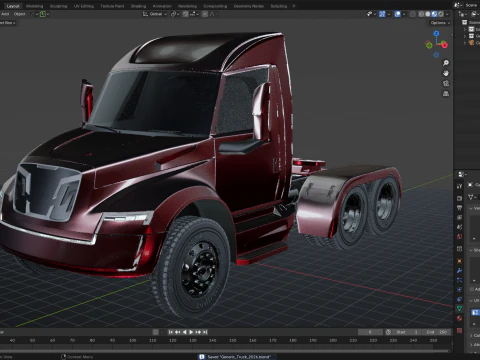The width and height of the screenshot is (480, 360).
Task: Toggle the camera view icon
Action: [x=446, y=83]
